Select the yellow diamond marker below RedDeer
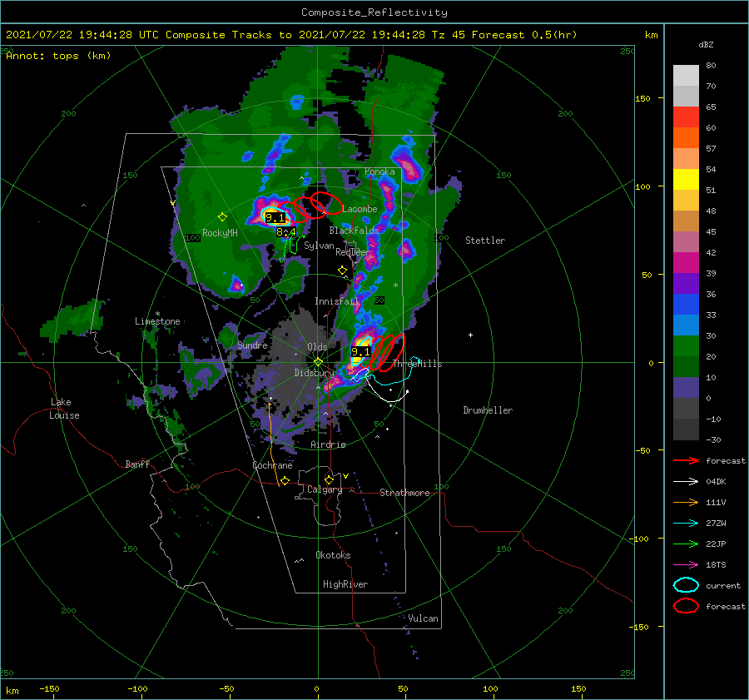 tap(342, 271)
